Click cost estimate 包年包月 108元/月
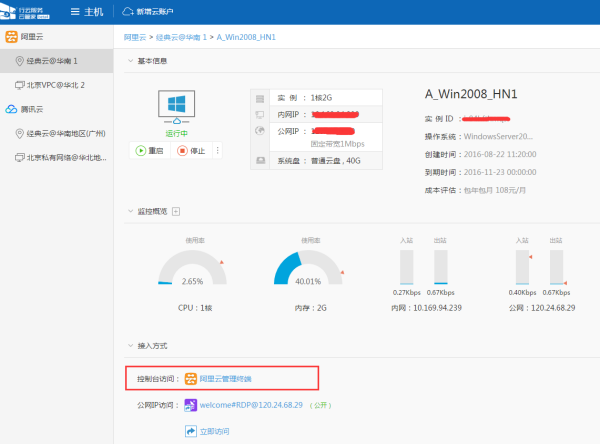600x444 pixels. tap(494, 190)
